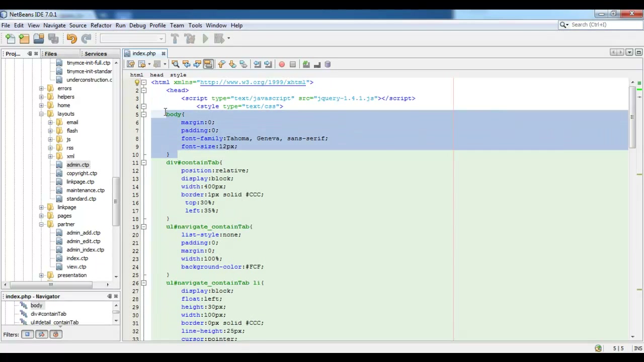The height and width of the screenshot is (362, 644).
Task: Click the Run Project green arrow
Action: (205, 38)
